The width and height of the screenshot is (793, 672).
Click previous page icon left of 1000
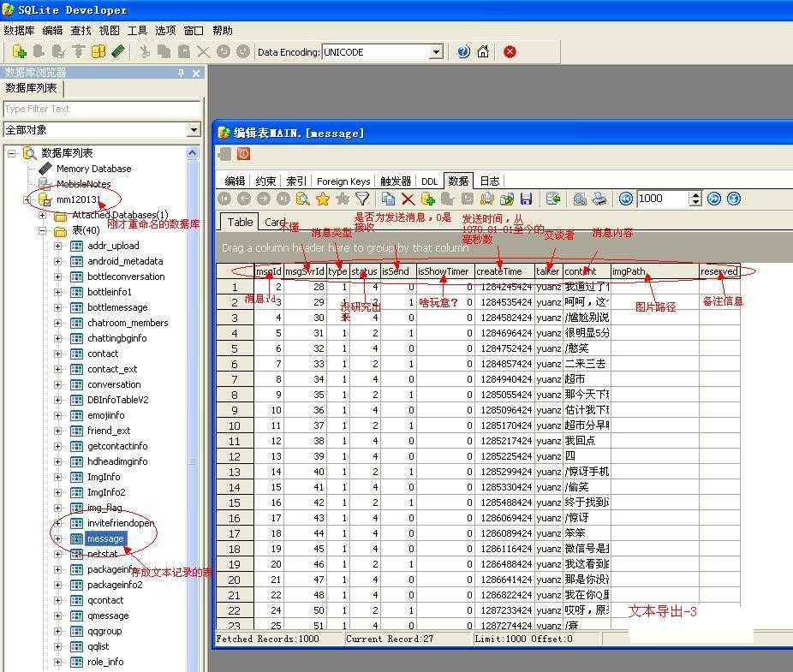point(626,199)
